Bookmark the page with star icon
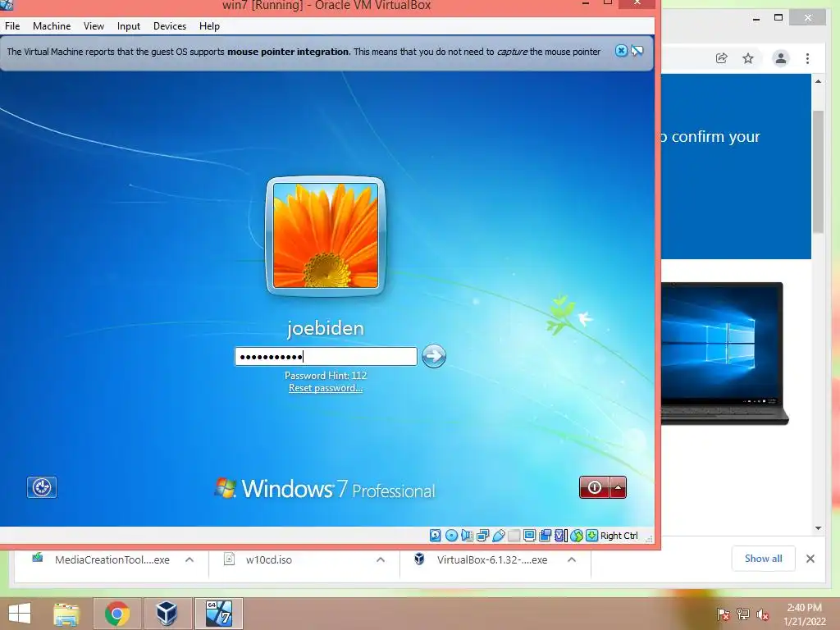Viewport: 840px width, 630px height. [748, 58]
